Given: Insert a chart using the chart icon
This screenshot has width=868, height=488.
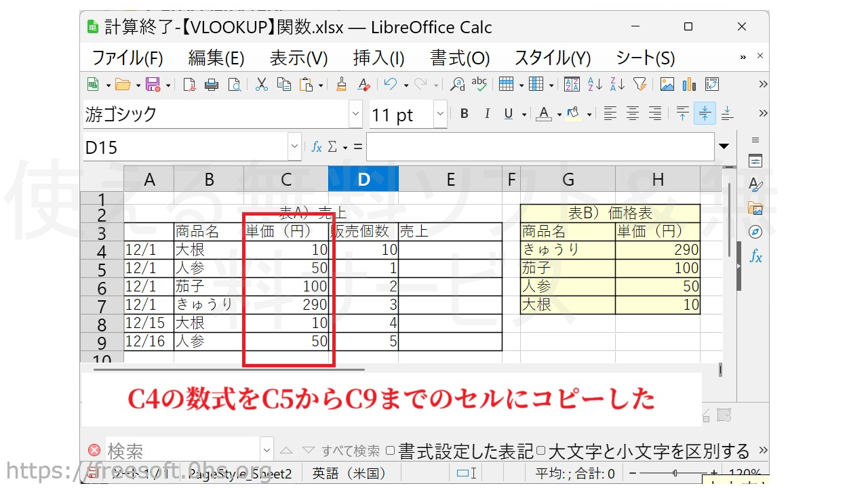Looking at the screenshot, I should click(690, 85).
